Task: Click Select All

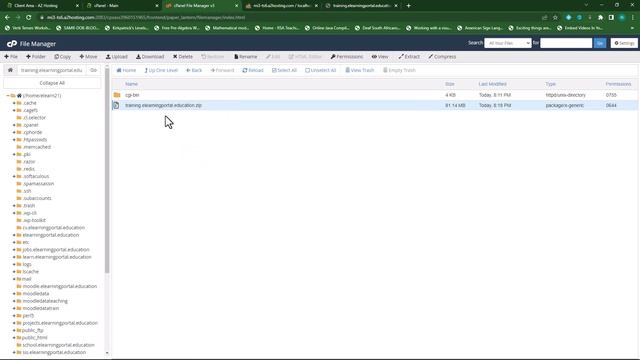Action: tap(284, 70)
